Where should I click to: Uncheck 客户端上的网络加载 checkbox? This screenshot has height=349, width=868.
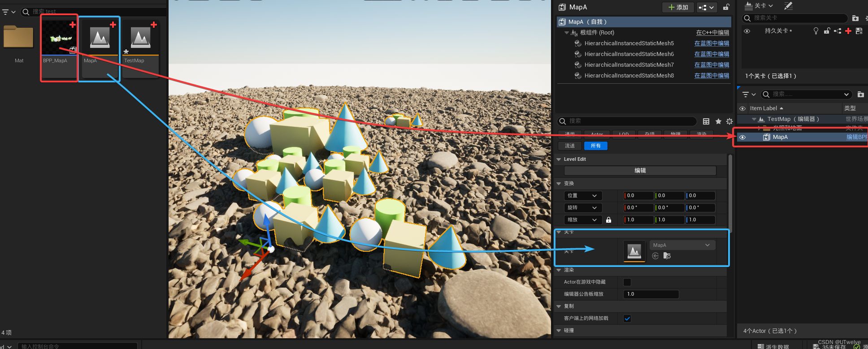click(x=627, y=319)
